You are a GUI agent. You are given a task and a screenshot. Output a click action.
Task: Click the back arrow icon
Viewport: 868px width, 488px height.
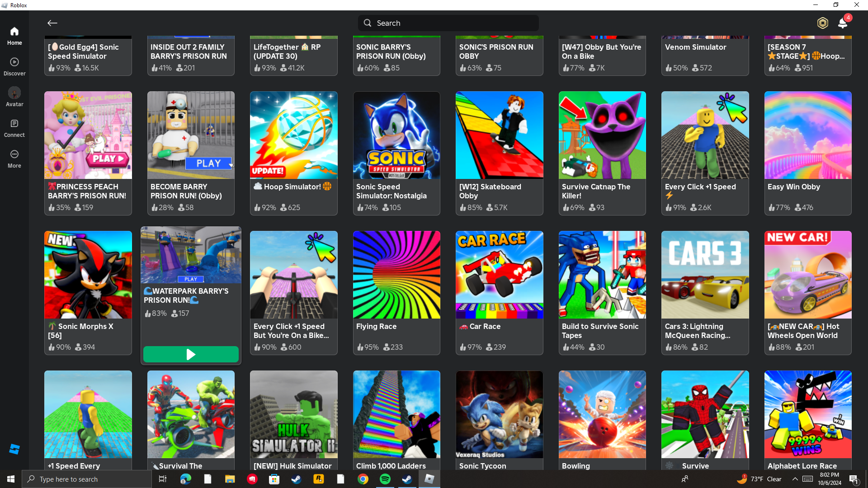[x=52, y=23]
